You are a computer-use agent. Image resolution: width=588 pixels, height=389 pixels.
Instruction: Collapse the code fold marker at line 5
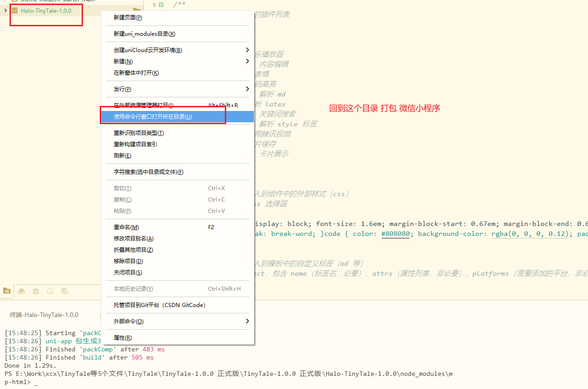click(x=161, y=5)
